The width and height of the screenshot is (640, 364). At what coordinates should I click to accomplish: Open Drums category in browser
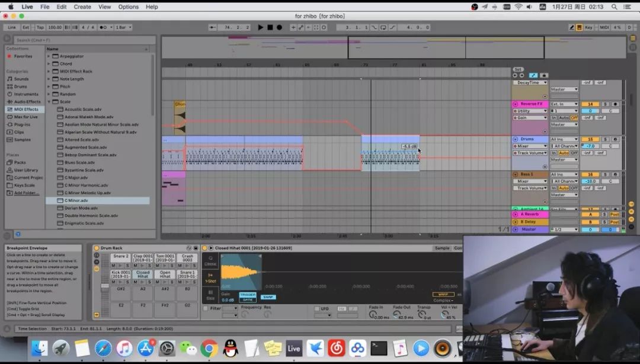[x=21, y=86]
